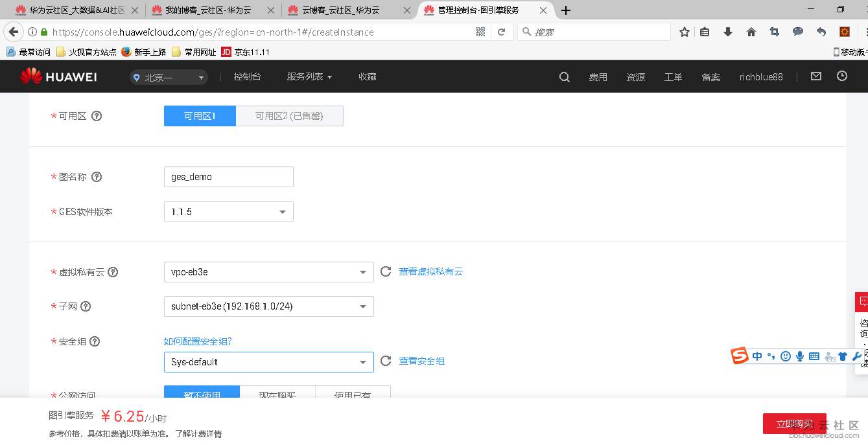
Task: Open the help tooltip icon beside 图名称
Action: pos(96,176)
